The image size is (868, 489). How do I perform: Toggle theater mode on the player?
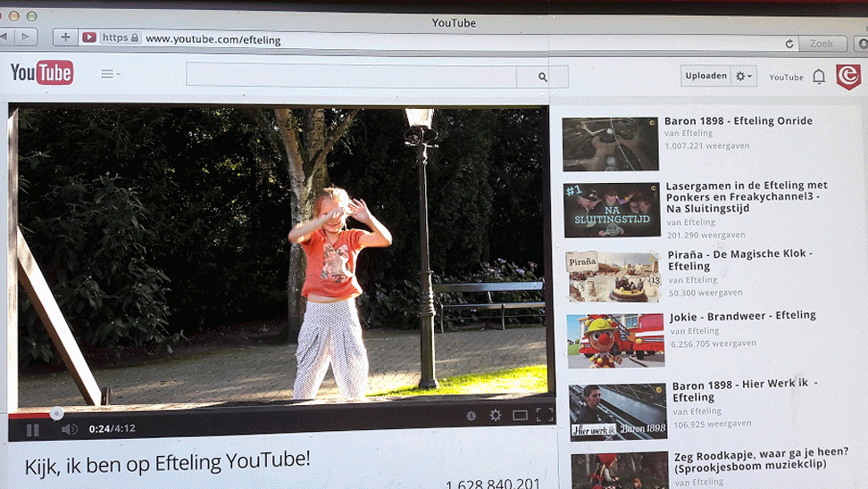520,415
